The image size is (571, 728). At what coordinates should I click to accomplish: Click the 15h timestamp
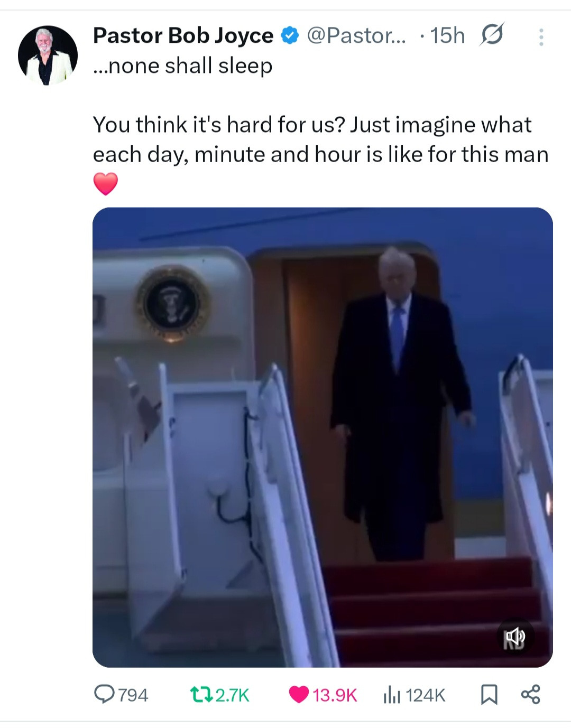pos(447,35)
